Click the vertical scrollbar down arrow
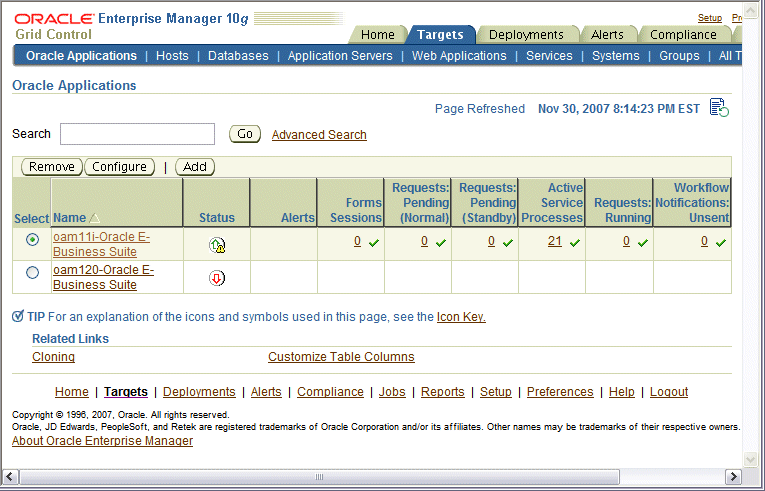Image resolution: width=765 pixels, height=491 pixels. [750, 459]
